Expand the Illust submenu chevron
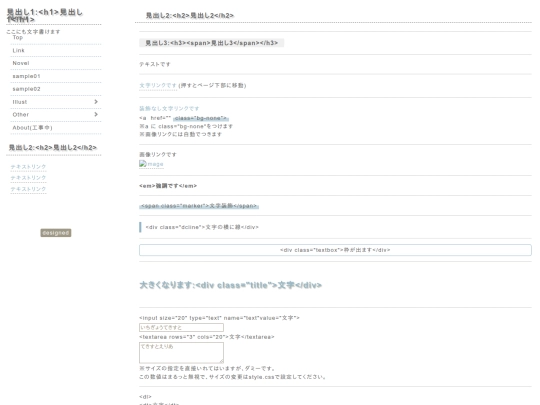The width and height of the screenshot is (540, 405). point(96,102)
